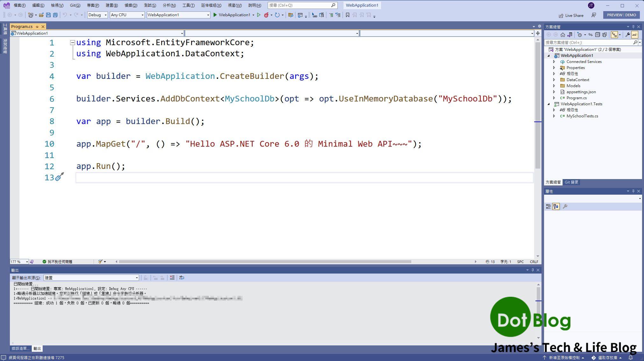Toggle a bookmark with the bookmark icon
Image resolution: width=644 pixels, height=361 pixels.
coord(347,15)
